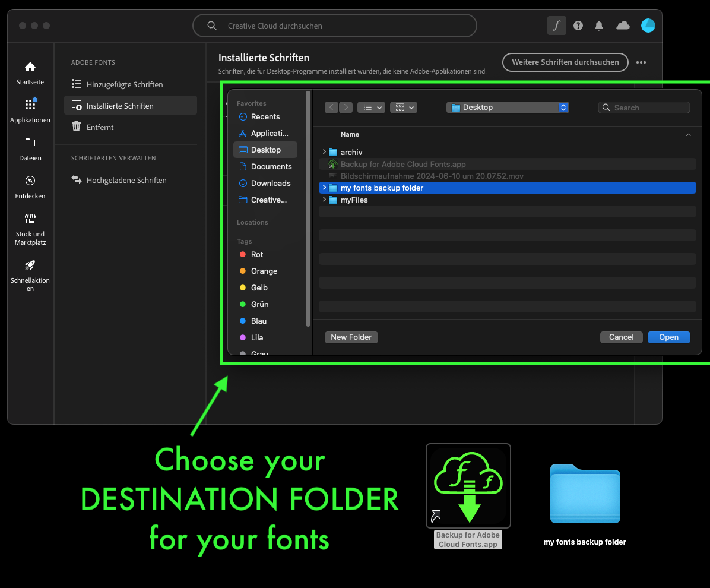This screenshot has height=588, width=710.
Task: Open Stock und Marktplatz section
Action: click(30, 229)
